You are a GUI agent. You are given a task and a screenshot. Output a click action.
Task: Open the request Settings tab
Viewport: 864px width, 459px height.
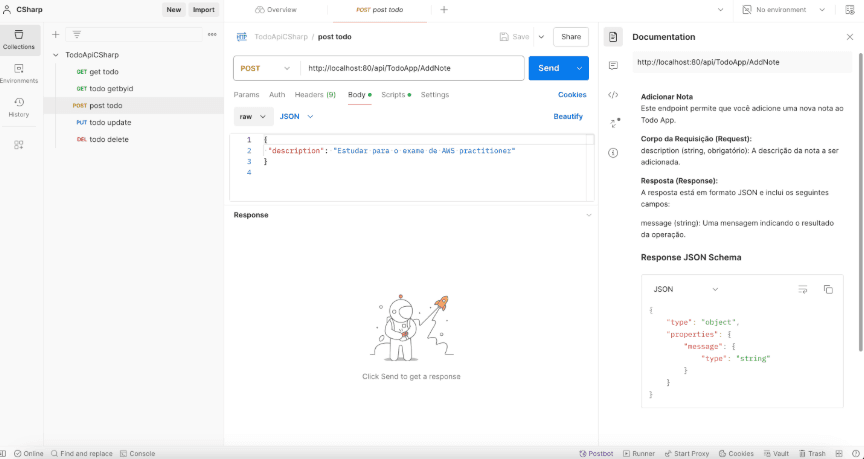435,95
